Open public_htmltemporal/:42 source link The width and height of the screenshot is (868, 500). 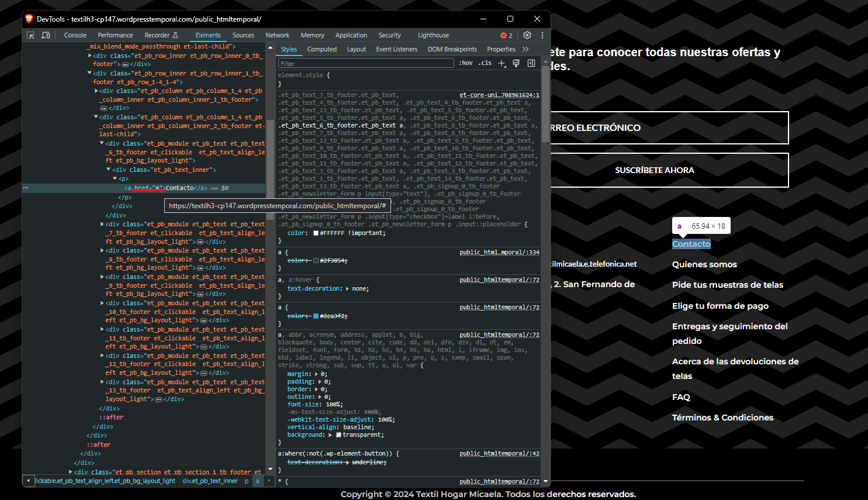tap(499, 453)
